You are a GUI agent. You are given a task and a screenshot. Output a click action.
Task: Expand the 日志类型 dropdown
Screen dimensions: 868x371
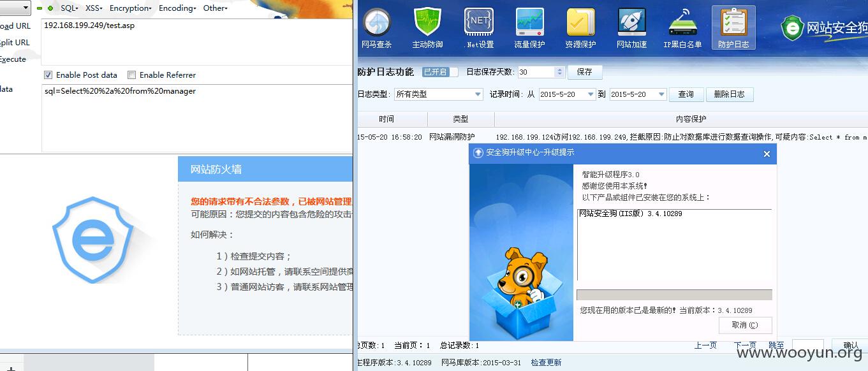tap(478, 94)
